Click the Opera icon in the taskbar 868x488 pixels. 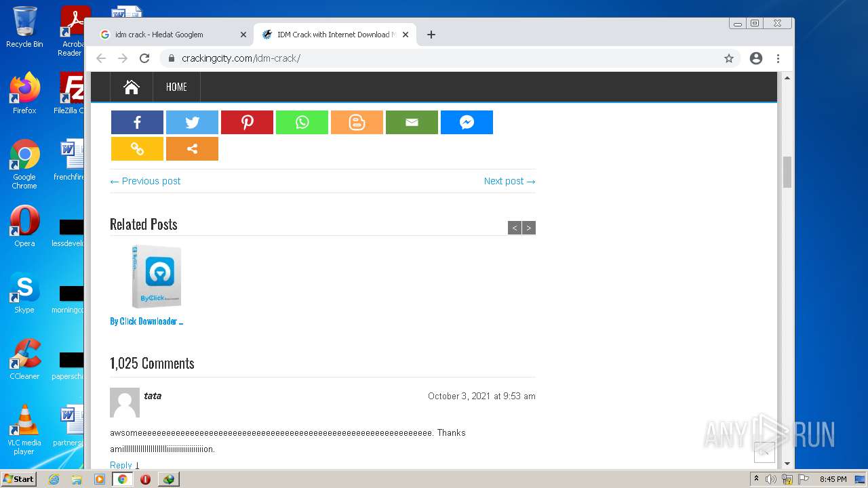[x=145, y=479]
